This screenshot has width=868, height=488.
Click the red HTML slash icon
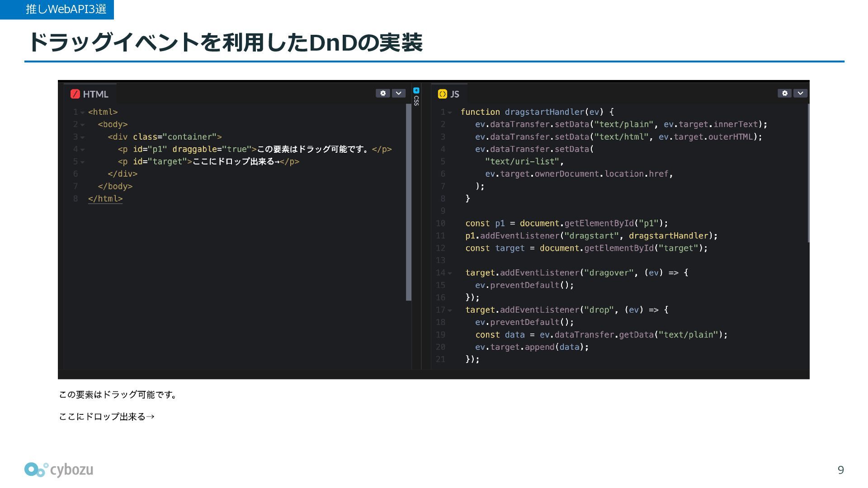coord(75,94)
